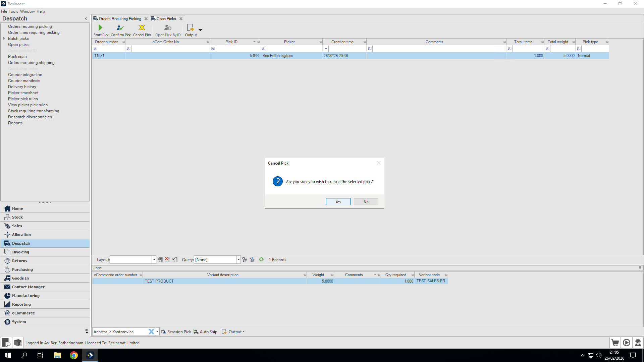Viewport: 644px width, 362px height.
Task: Switch to Orders Requiring Picking tab
Action: pos(120,19)
